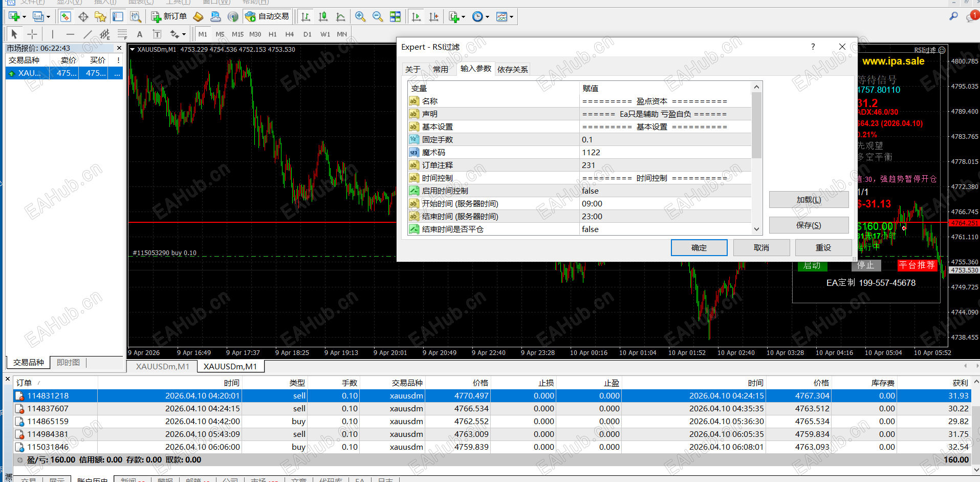This screenshot has height=482, width=980.
Task: Expand the periods clock dropdown arrow
Action: [487, 17]
